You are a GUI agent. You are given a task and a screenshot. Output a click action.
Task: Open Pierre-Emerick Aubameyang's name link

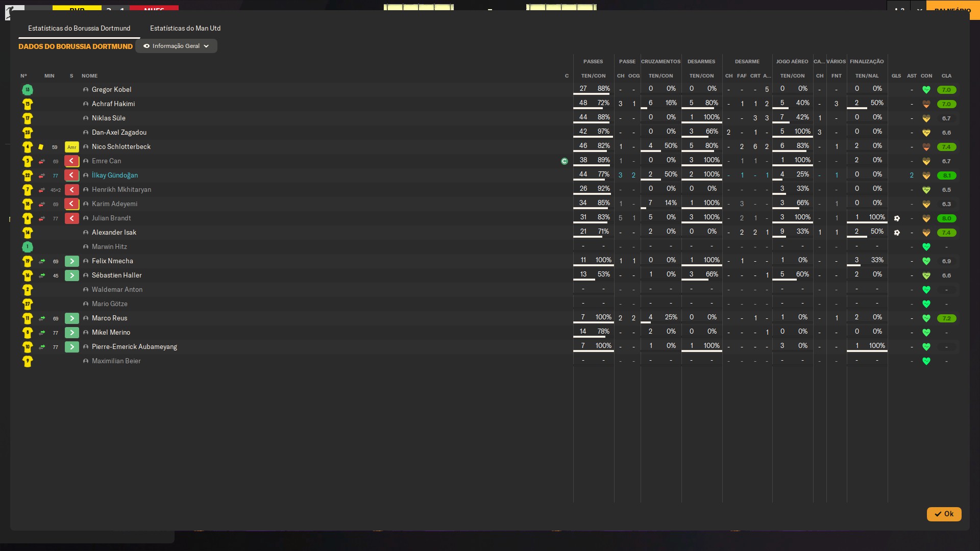pyautogui.click(x=134, y=347)
